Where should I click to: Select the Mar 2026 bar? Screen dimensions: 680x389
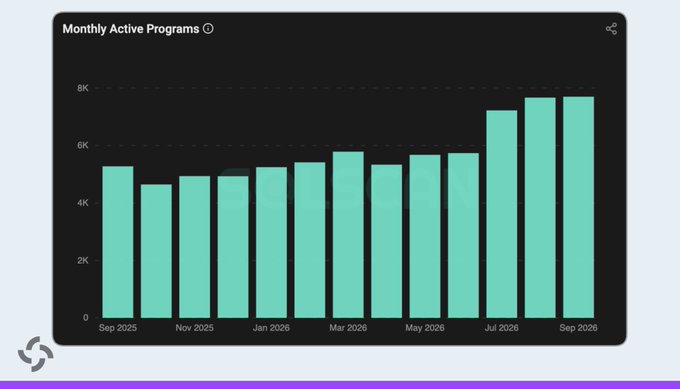tap(348, 235)
